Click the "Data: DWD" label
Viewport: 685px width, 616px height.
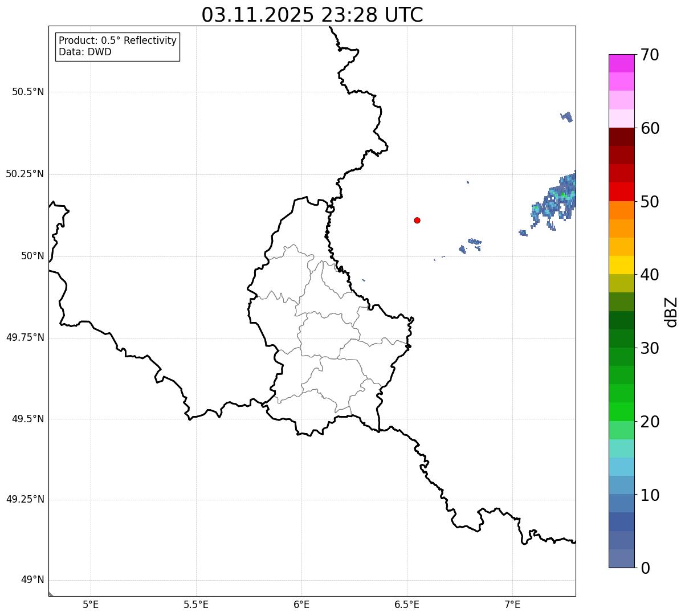coord(85,52)
